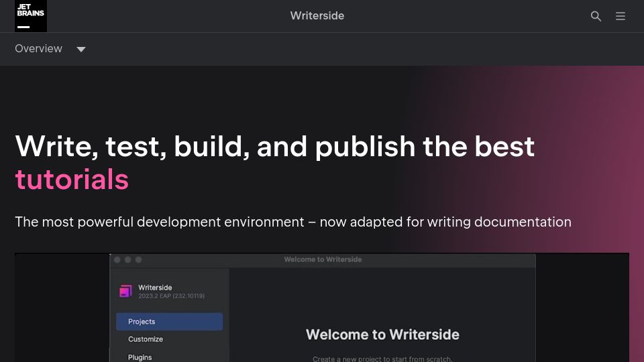This screenshot has width=644, height=362.
Task: Expand the Overview dropdown arrow
Action: point(81,49)
